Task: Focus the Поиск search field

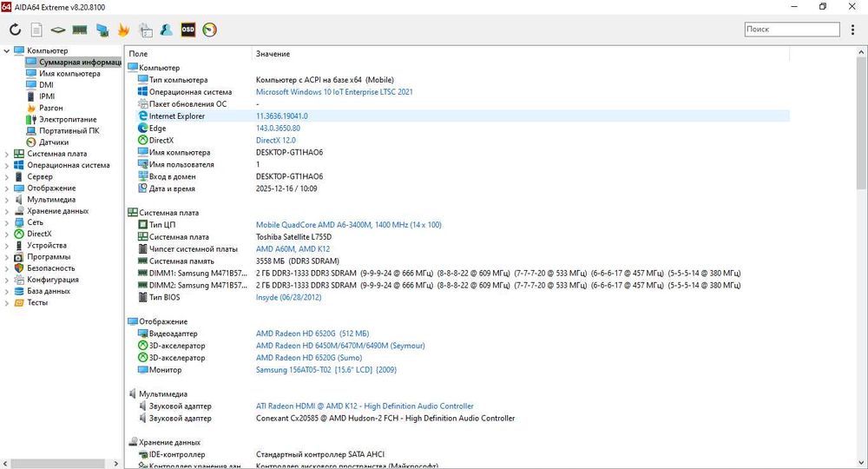Action: pos(792,30)
